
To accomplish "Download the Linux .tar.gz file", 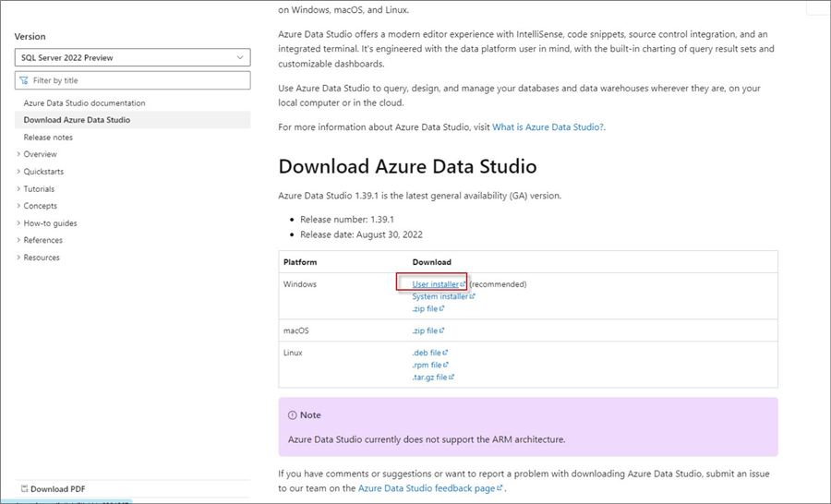I will tap(429, 378).
